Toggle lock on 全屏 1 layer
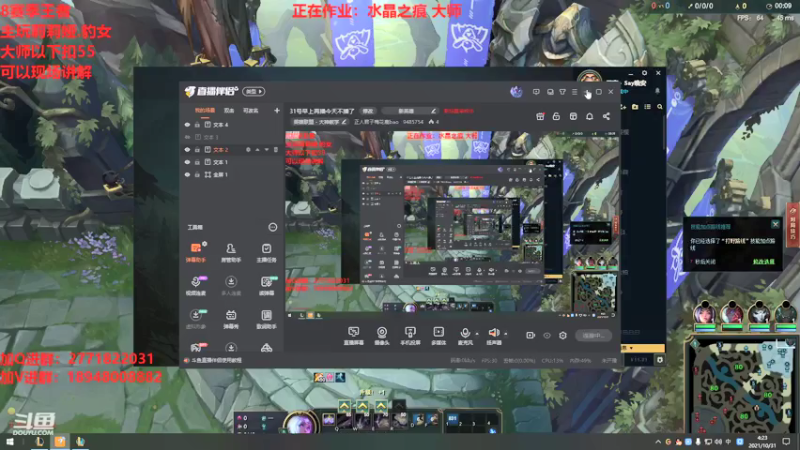800x450 pixels. coord(197,174)
